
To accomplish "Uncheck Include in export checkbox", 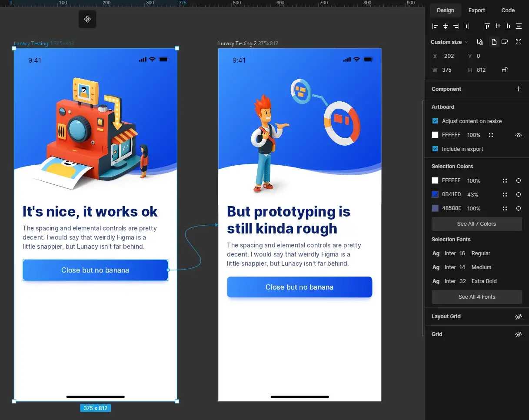I will (435, 149).
